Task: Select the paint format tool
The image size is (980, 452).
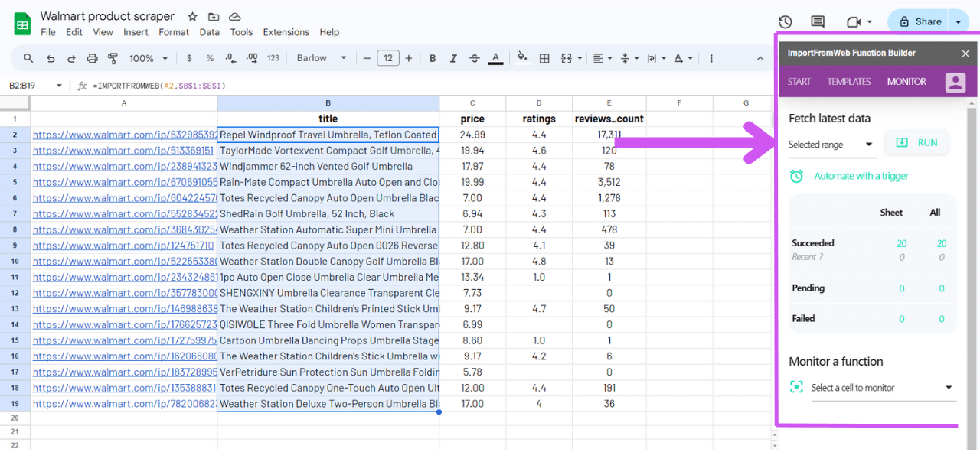Action: [113, 59]
